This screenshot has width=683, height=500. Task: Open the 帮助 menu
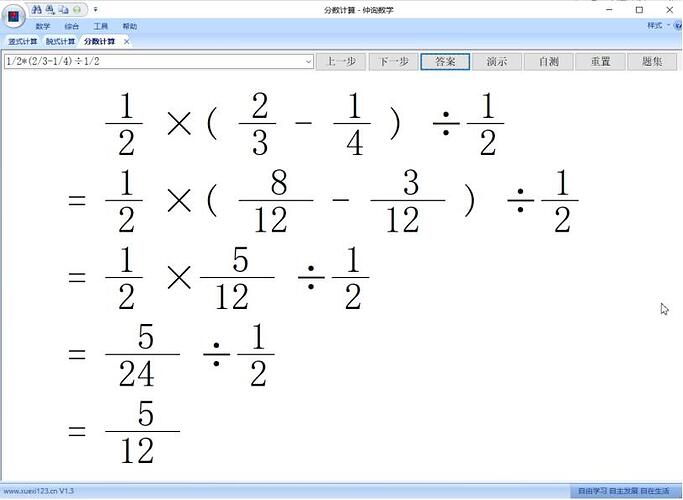point(129,26)
